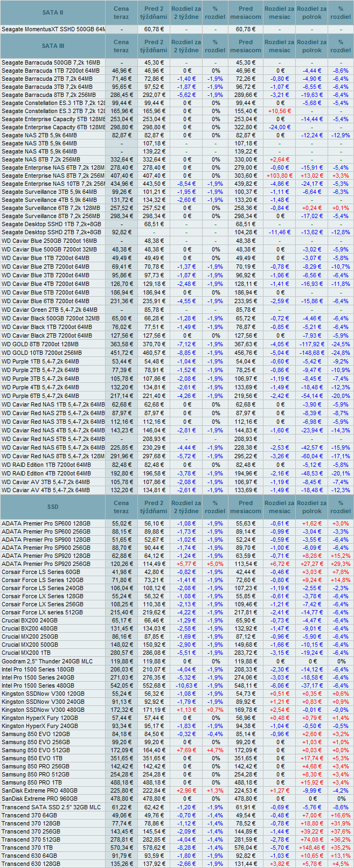
Task: Click the +13,02 € half-year difference value
Action: (x=311, y=176)
